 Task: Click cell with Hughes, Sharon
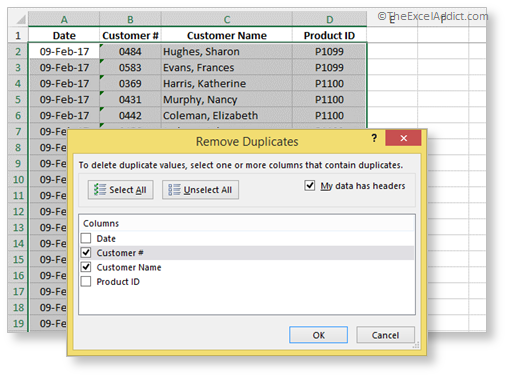[x=227, y=51]
